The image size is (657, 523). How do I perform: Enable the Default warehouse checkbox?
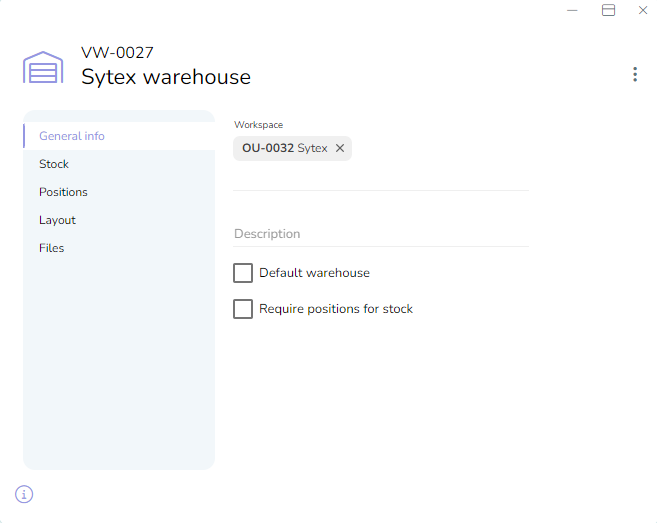coord(243,273)
